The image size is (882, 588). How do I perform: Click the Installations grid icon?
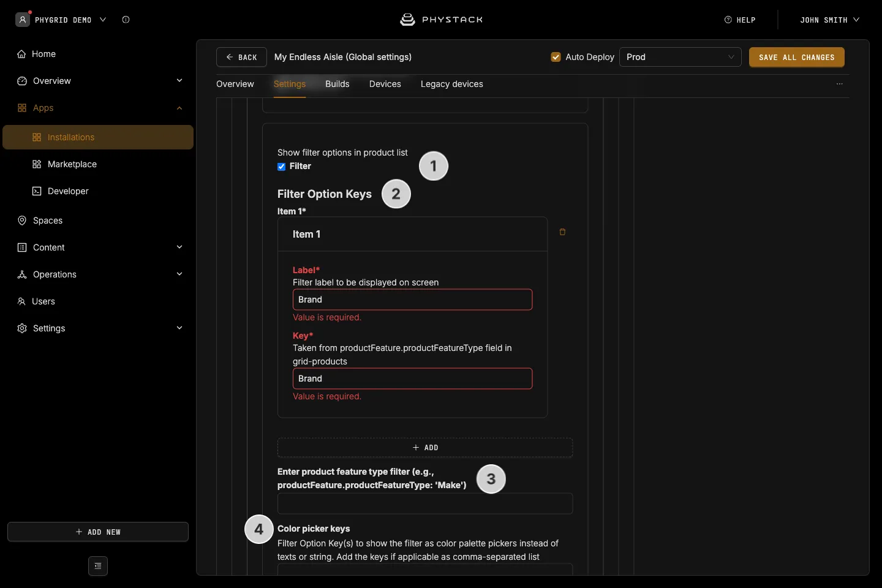tap(37, 137)
